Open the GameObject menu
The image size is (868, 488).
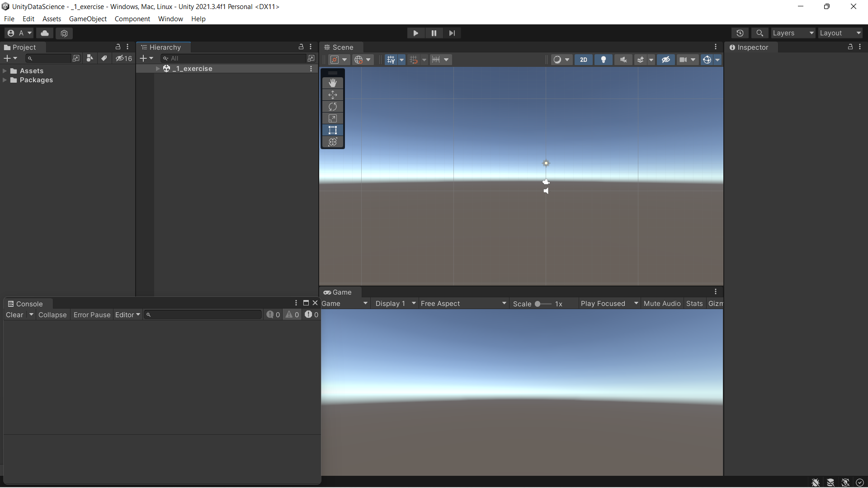[88, 19]
